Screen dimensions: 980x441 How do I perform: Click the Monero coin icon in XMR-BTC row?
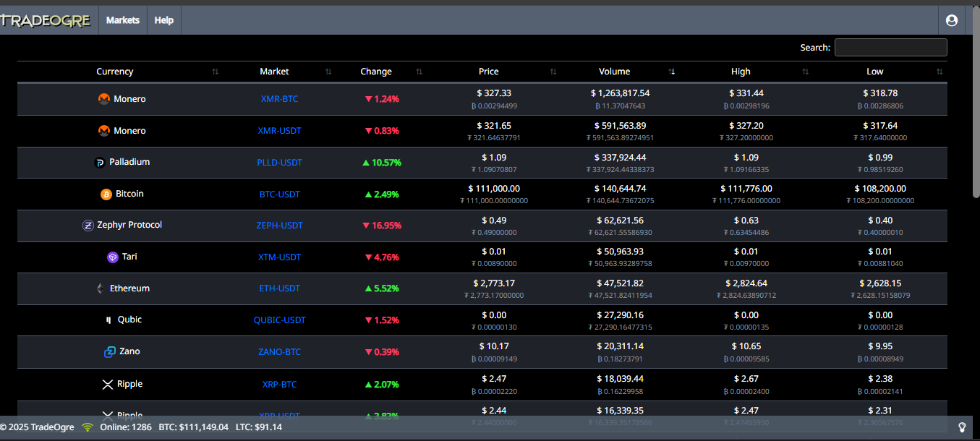[104, 99]
